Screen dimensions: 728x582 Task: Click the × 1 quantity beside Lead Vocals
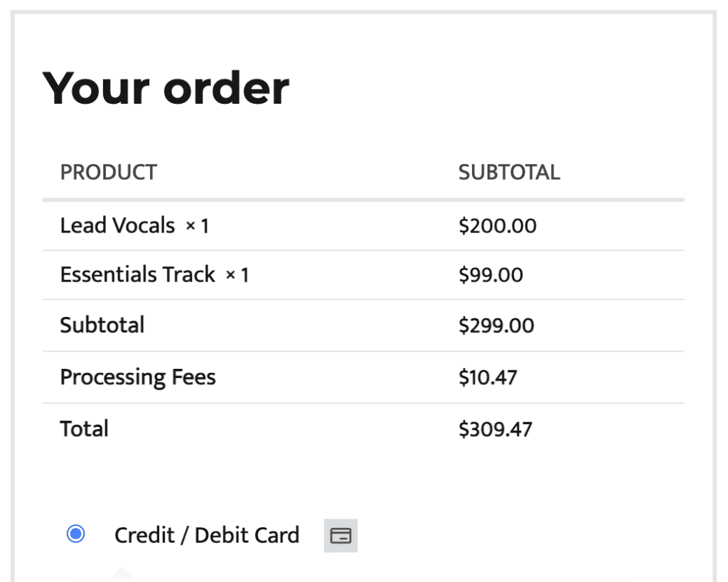(198, 226)
